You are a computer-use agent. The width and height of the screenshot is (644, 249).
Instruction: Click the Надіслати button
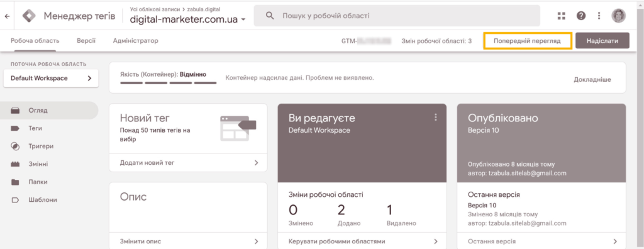tap(602, 41)
